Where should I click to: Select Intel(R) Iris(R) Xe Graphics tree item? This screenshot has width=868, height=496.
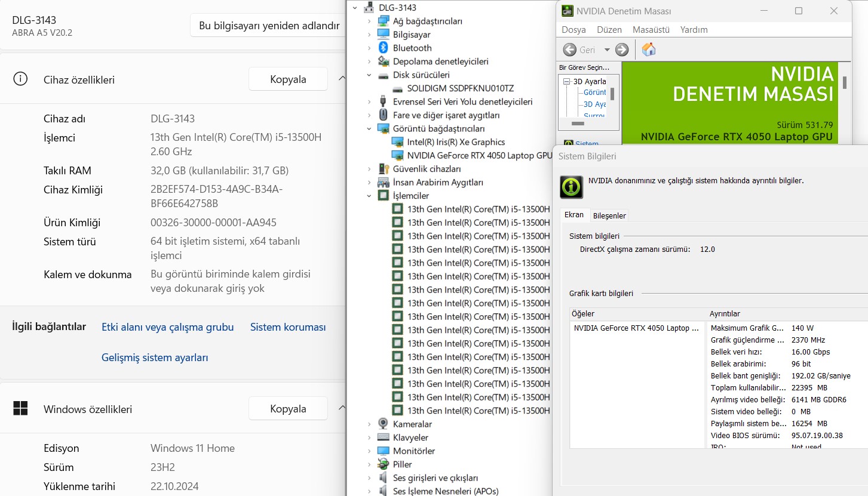point(456,142)
